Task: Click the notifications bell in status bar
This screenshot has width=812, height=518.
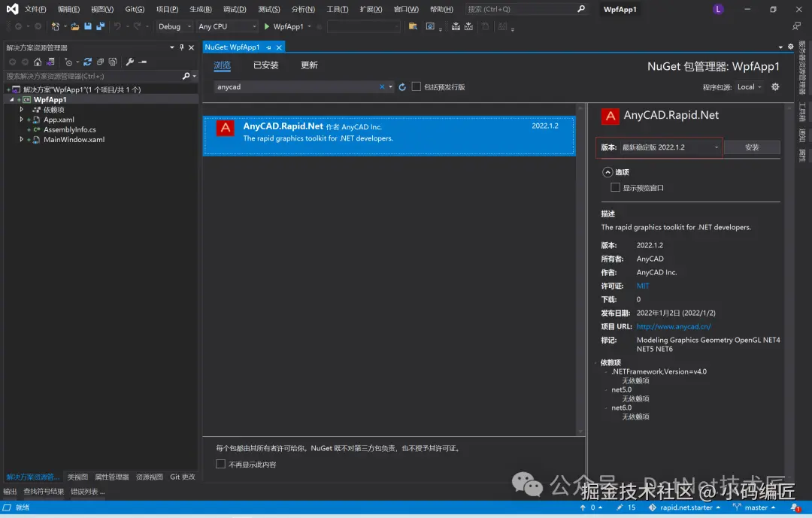Action: pyautogui.click(x=795, y=507)
